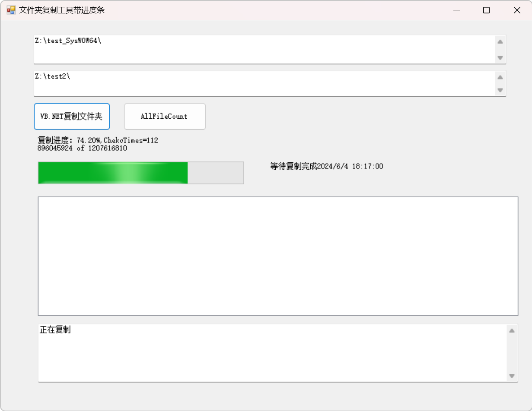This screenshot has height=411, width=532.
Task: Minimize the 文件夹复制工具 window
Action: 456,10
